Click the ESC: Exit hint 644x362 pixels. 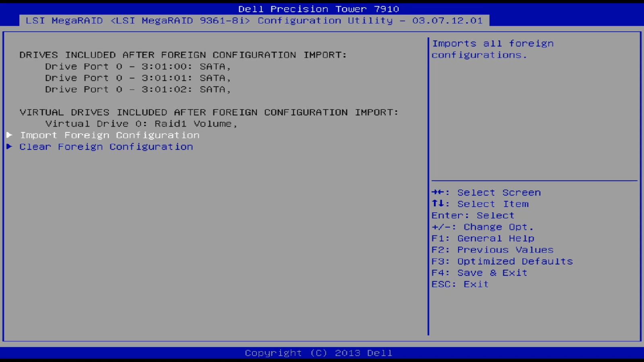pos(459,284)
